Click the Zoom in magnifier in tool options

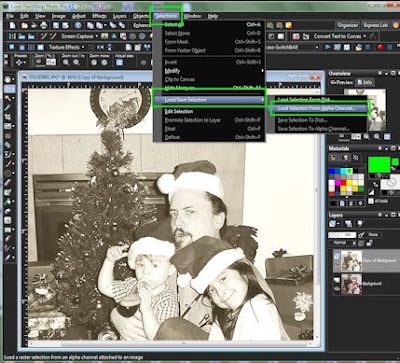click(76, 62)
